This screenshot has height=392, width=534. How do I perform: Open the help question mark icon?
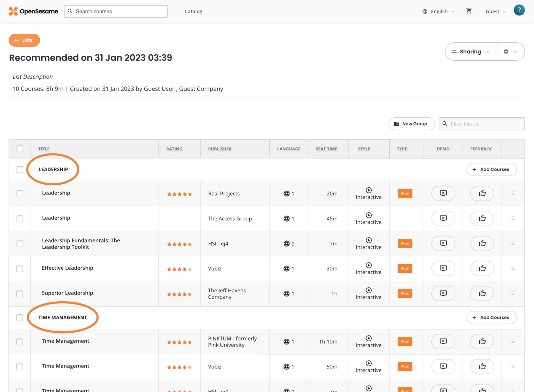(519, 10)
